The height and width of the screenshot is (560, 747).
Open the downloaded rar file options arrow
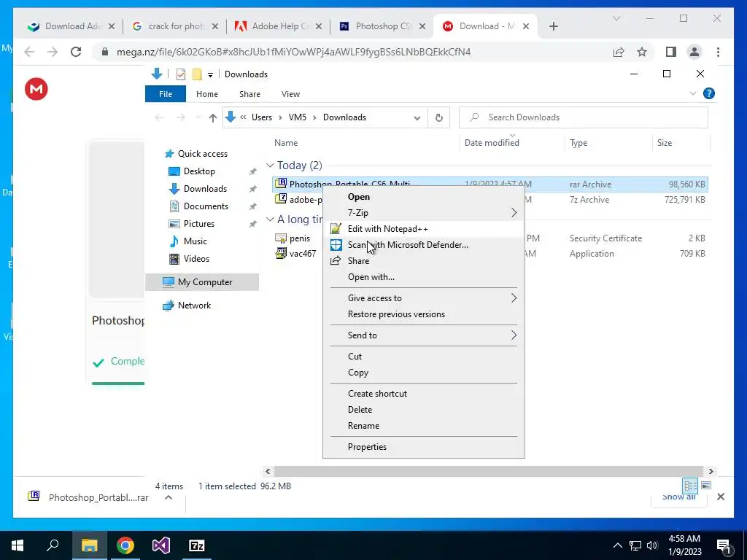click(169, 497)
